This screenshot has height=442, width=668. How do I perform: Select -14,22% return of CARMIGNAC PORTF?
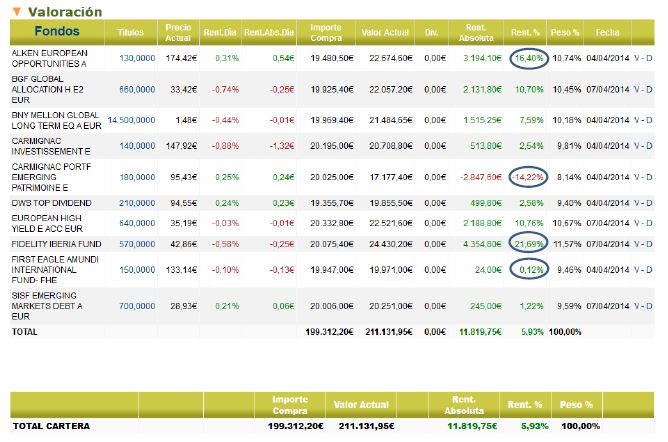click(527, 177)
